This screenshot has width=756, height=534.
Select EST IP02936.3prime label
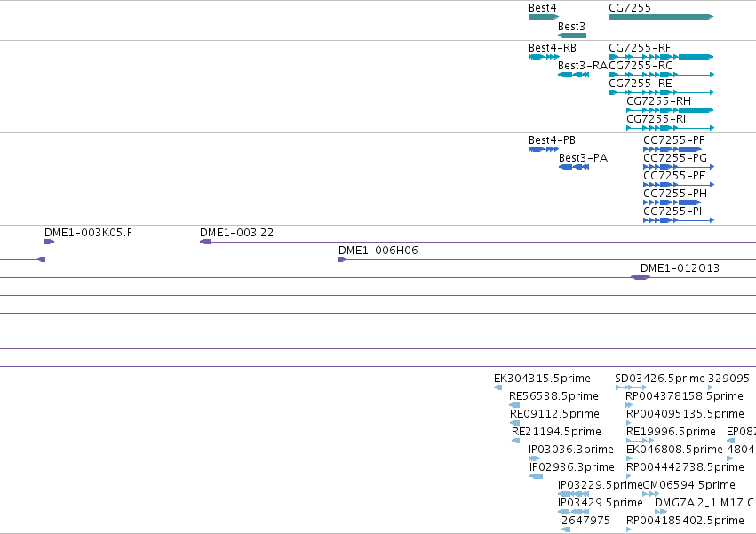coord(572,468)
